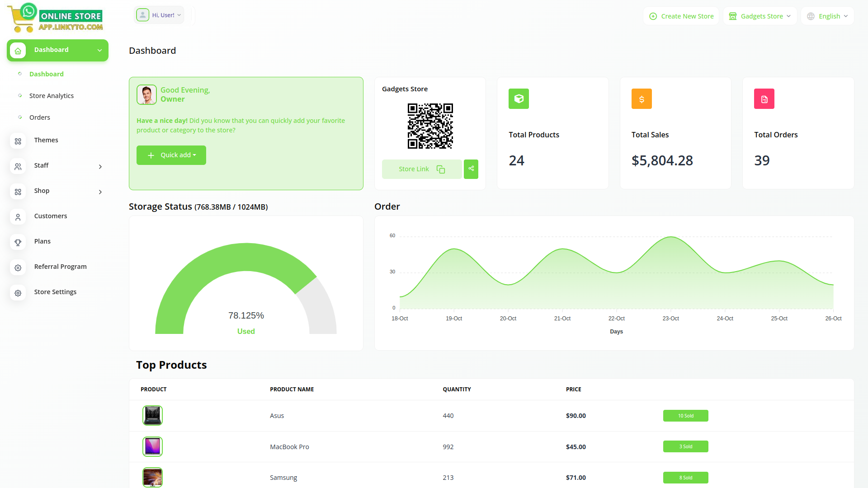868x488 pixels.
Task: Click the Referral Program sidebar icon
Action: coord(18,267)
